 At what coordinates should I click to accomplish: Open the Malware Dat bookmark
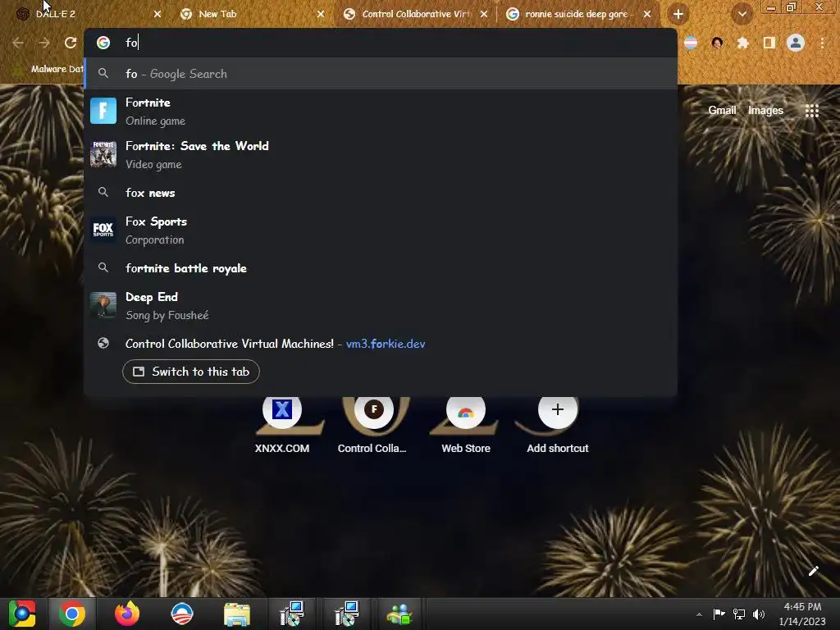pyautogui.click(x=50, y=69)
